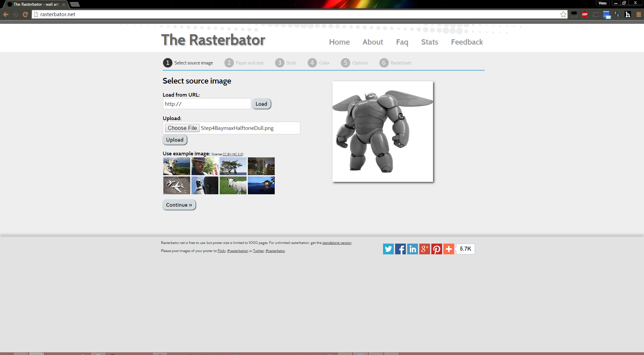Click the browser back arrow
The image size is (644, 355).
[x=6, y=14]
